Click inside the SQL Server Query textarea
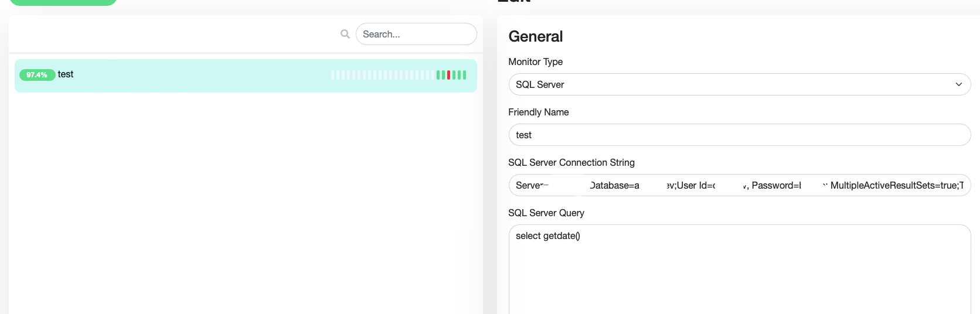 click(739, 269)
